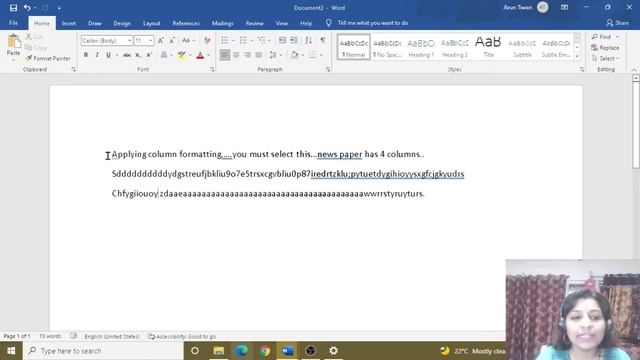The width and height of the screenshot is (640, 360).
Task: Click the Replace button
Action: point(605,48)
